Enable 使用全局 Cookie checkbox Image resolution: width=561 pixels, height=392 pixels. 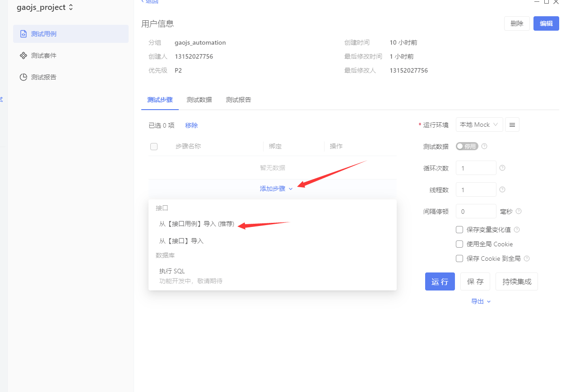[x=459, y=244]
